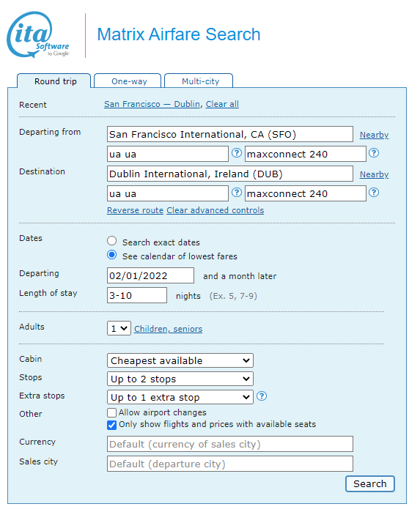Uncheck Only show flights with available seats

click(x=112, y=425)
